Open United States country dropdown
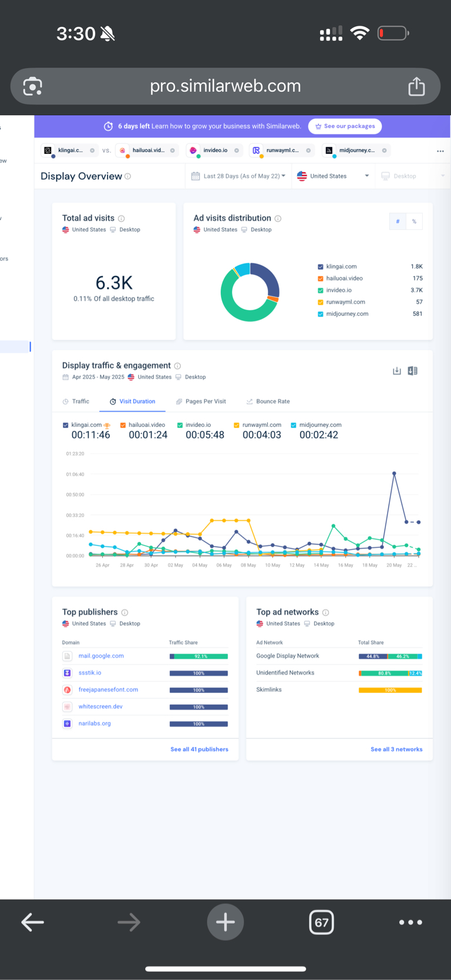The image size is (451, 980). coord(333,176)
